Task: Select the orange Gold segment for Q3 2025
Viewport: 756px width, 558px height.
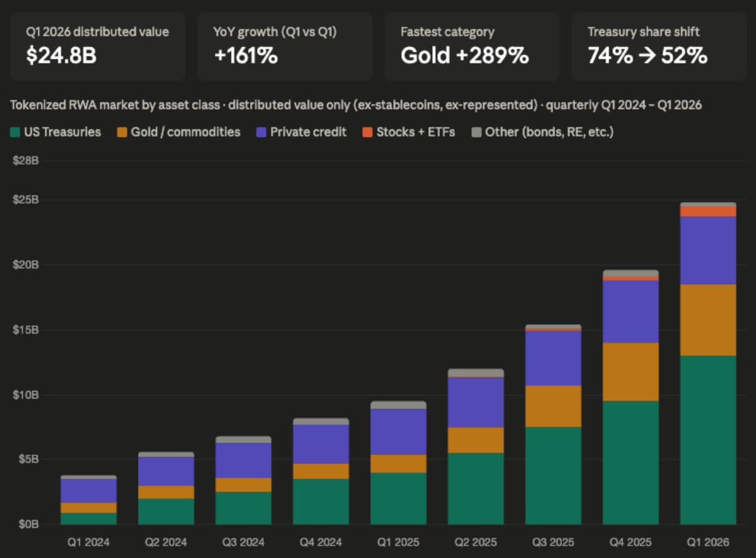Action: (553, 407)
